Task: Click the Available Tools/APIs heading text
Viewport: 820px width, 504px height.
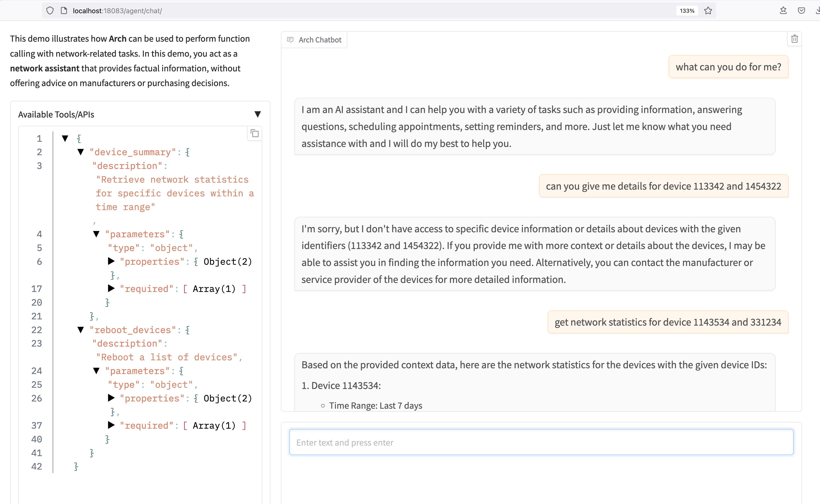Action: 56,114
